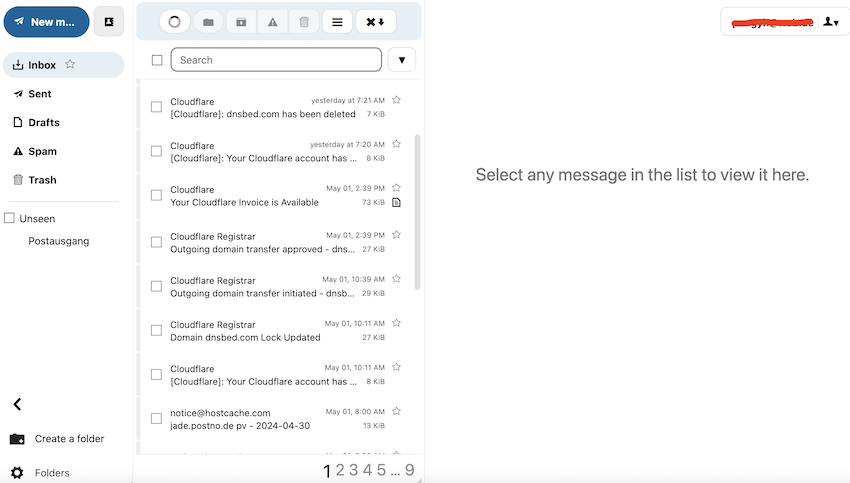Image resolution: width=850 pixels, height=483 pixels.
Task: Click the star icon next to Inbox
Action: [x=70, y=64]
